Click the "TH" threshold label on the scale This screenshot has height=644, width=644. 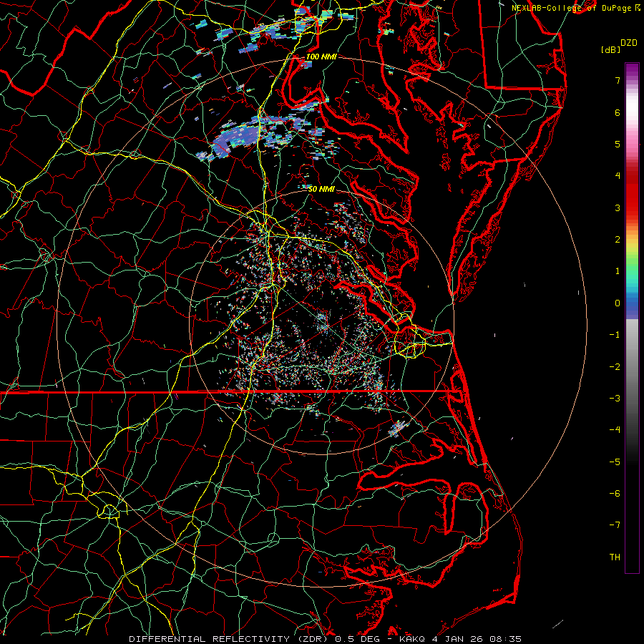(615, 557)
